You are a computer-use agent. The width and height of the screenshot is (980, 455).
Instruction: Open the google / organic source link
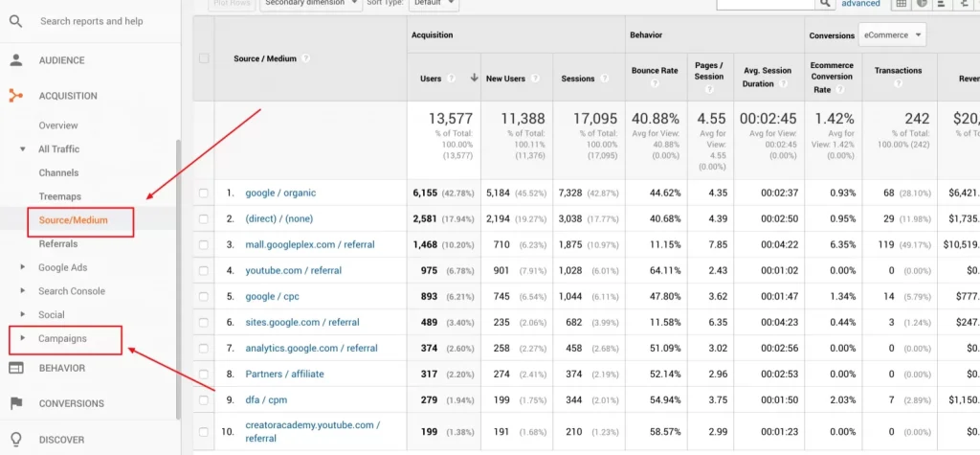(280, 193)
